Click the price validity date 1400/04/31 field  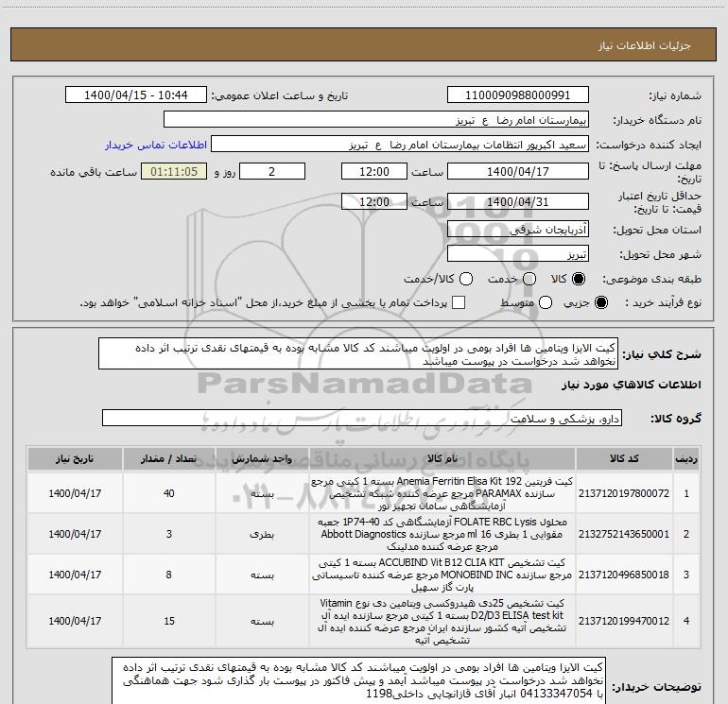(x=518, y=201)
